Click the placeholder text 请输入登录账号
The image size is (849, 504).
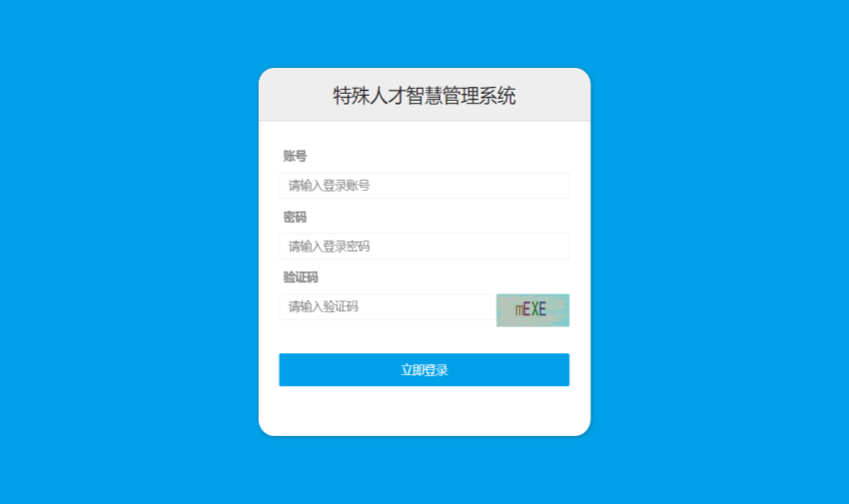coord(329,186)
